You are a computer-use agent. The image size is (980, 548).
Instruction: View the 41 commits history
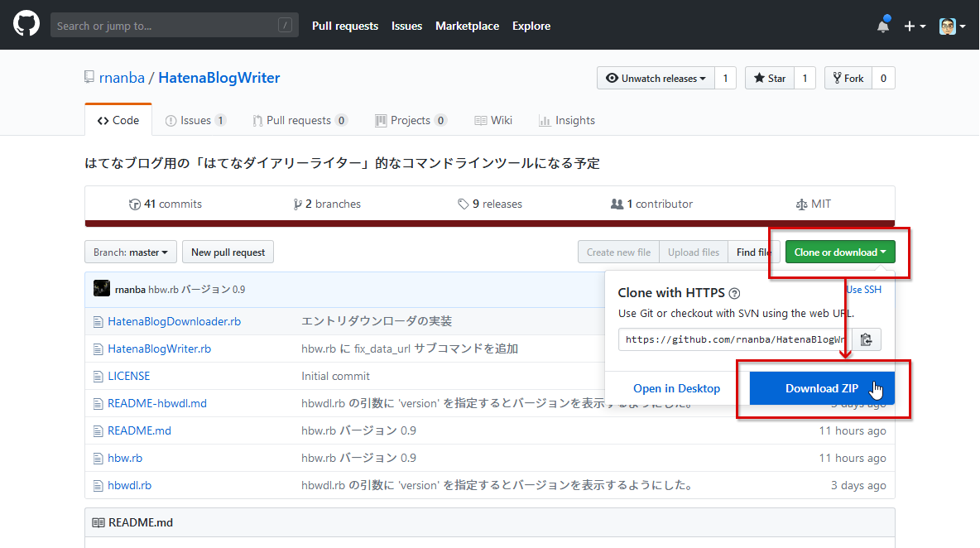pos(165,204)
